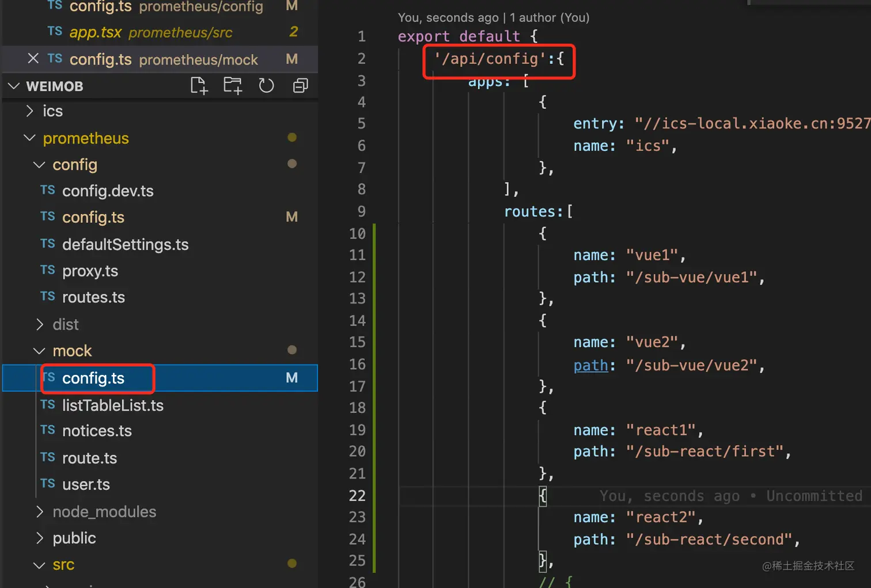Click the modified dot on the prometheus folder
Image resolution: width=871 pixels, height=588 pixels.
(292, 137)
